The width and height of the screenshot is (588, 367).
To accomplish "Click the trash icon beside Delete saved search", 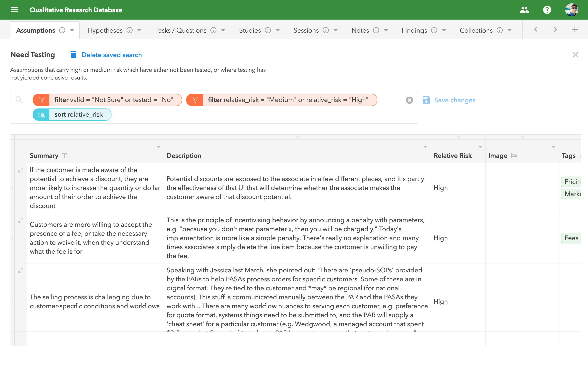I will click(x=73, y=55).
